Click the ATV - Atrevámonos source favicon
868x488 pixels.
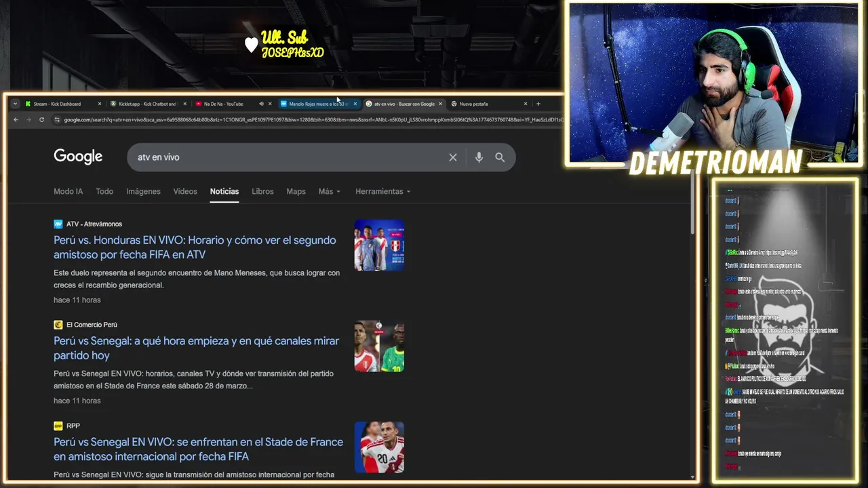pyautogui.click(x=58, y=224)
